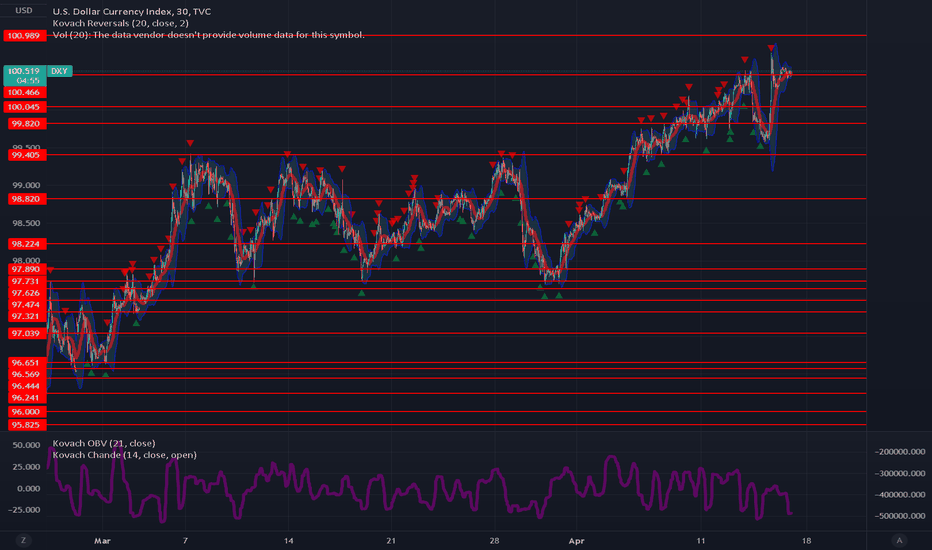This screenshot has height=550, width=932.
Task: Select the 98.224 red price label
Action: pos(26,244)
